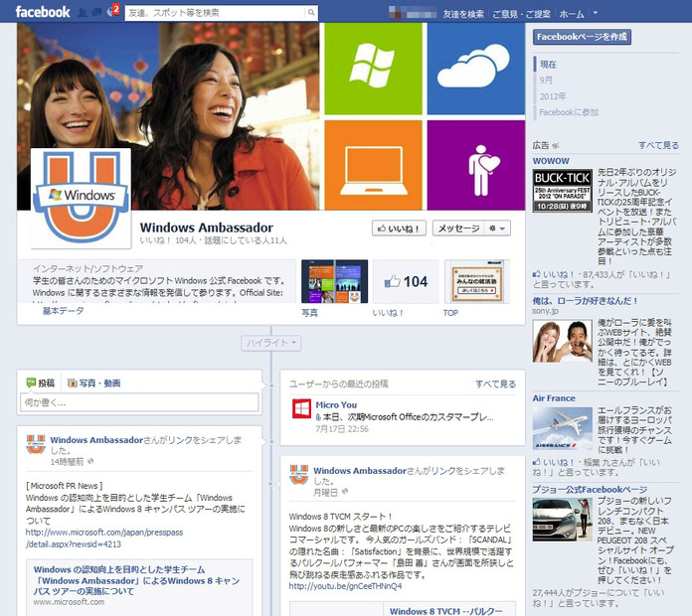Click 友達を検索 in top bar

[x=463, y=14]
